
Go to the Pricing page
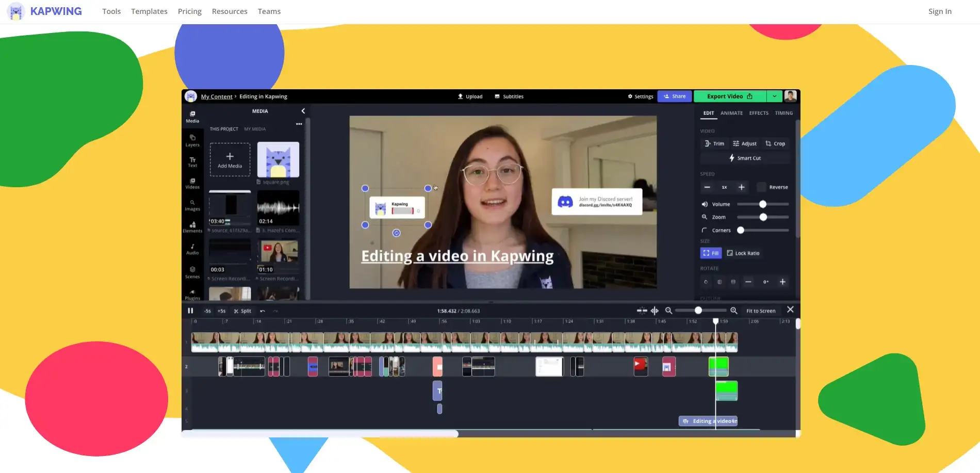coord(190,11)
